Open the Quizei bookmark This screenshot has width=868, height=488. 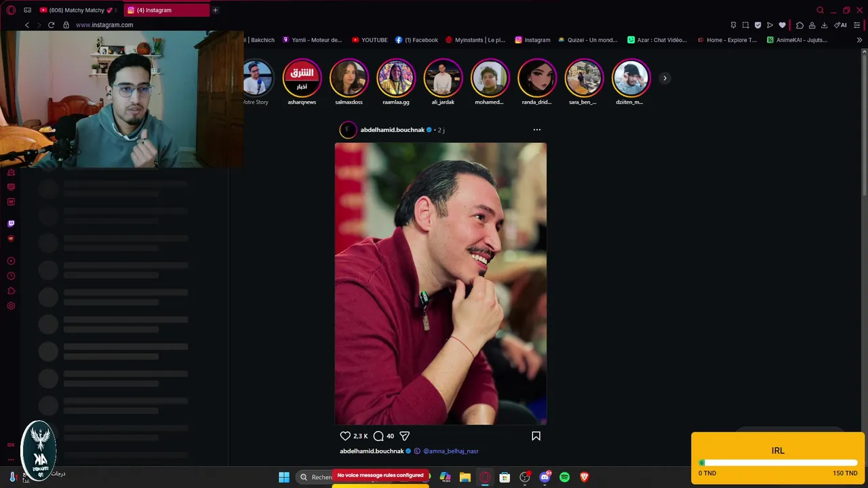(587, 40)
